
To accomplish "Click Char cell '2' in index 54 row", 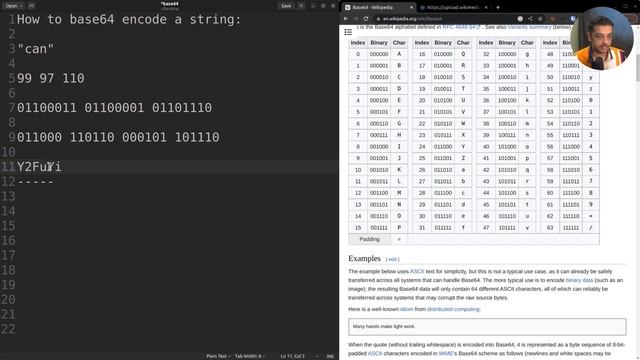I will 591,123.
